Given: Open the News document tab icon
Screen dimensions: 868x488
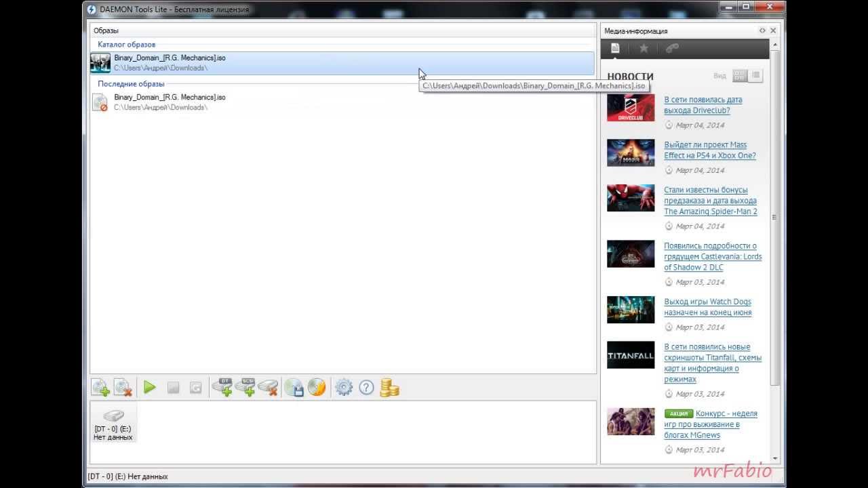Looking at the screenshot, I should point(615,48).
